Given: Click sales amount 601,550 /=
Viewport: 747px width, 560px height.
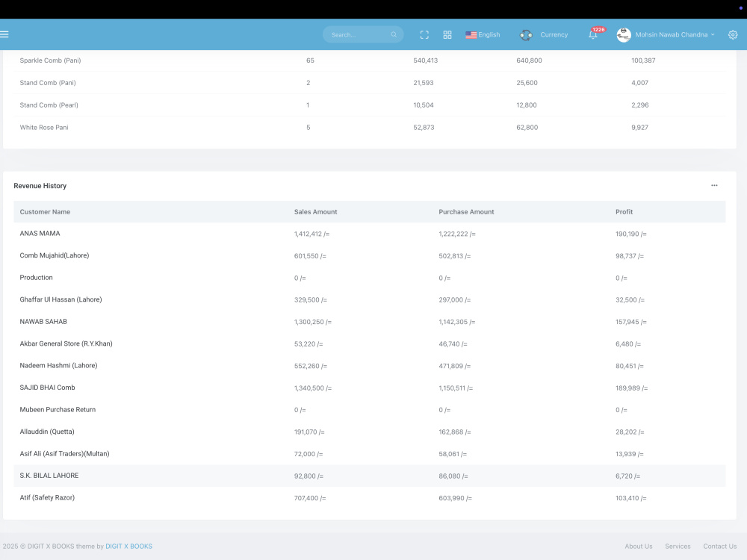Looking at the screenshot, I should [x=310, y=255].
